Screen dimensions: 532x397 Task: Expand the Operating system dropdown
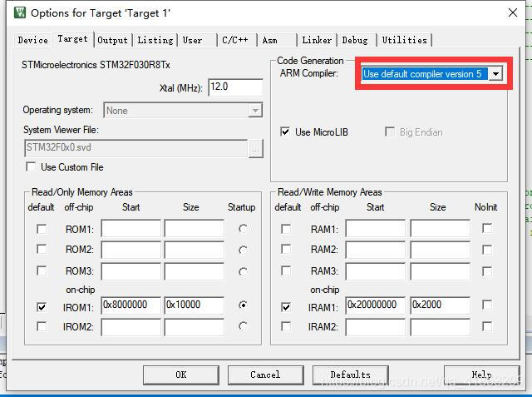(x=255, y=111)
